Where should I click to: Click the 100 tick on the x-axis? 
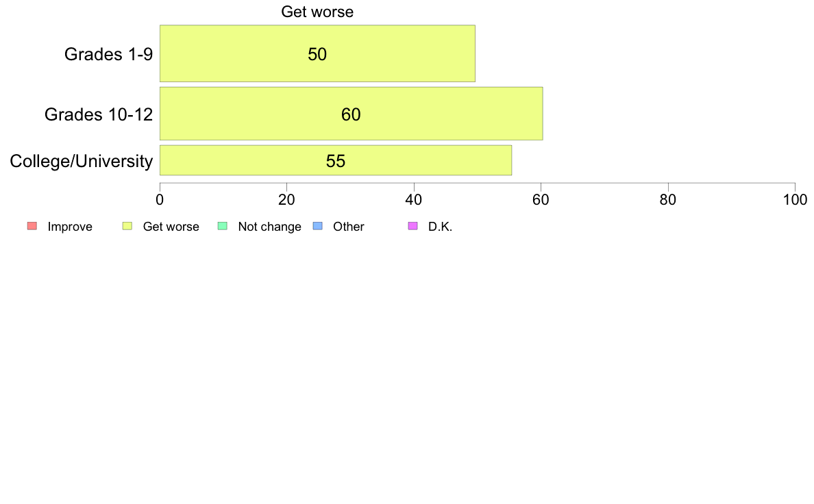[795, 200]
